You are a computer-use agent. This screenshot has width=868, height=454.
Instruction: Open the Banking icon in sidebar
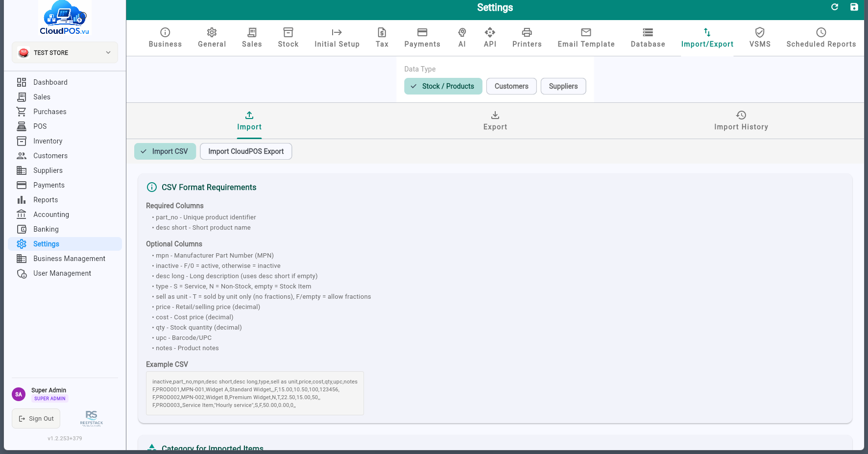[22, 229]
